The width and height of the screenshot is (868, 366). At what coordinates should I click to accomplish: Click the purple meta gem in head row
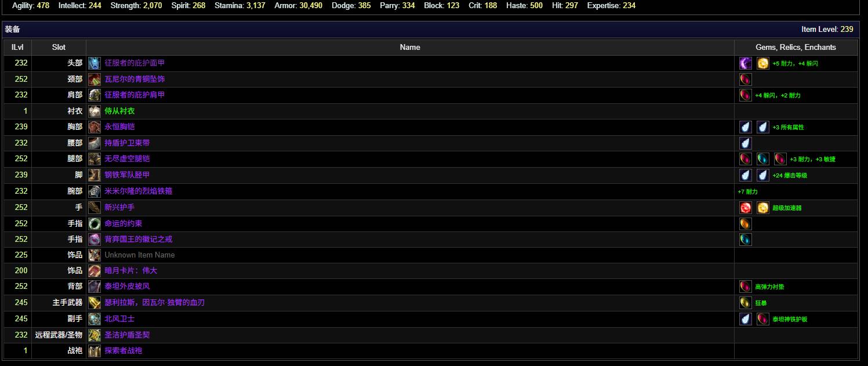(x=746, y=63)
